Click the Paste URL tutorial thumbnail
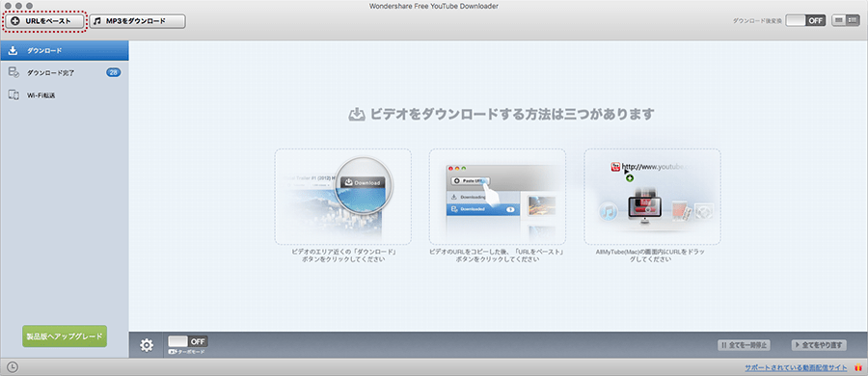The width and height of the screenshot is (868, 376). 497,196
